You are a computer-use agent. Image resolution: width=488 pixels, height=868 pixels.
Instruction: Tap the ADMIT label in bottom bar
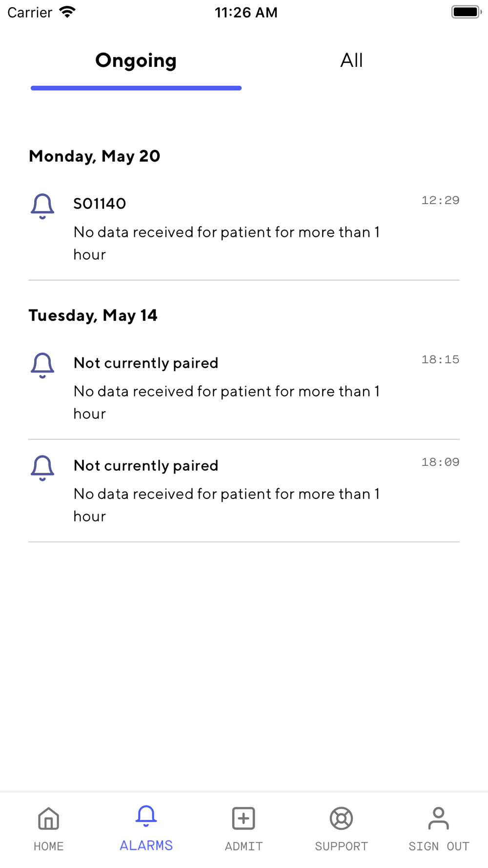244,846
